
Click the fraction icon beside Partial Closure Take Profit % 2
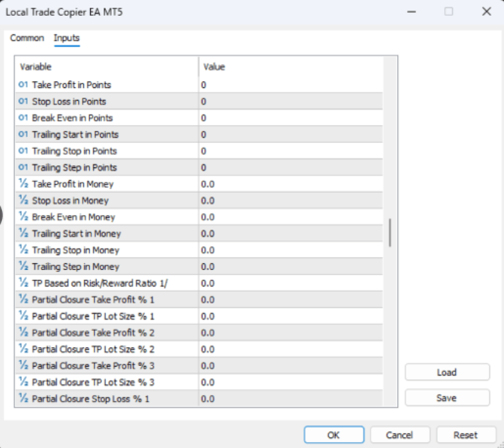tap(24, 332)
